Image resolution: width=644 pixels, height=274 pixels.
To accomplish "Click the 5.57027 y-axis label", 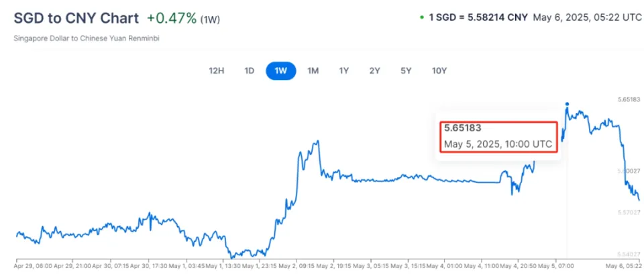I will point(630,212).
